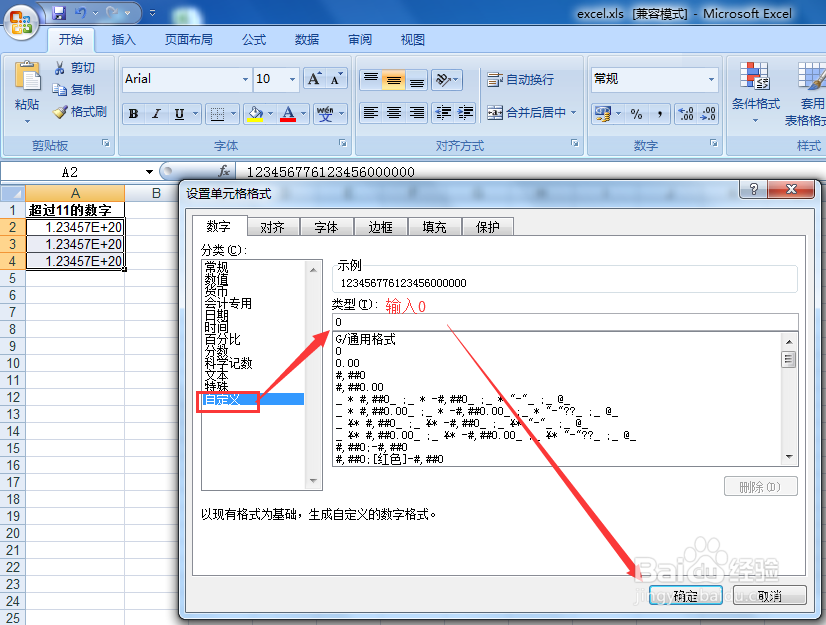Save the workbook from quick access toolbar
Viewport: 826px width, 625px height.
(60, 13)
